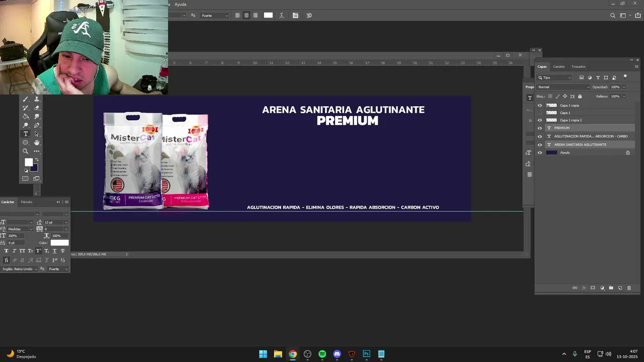This screenshot has width=644, height=362.
Task: Select the Dodge tool
Action: pos(26,125)
